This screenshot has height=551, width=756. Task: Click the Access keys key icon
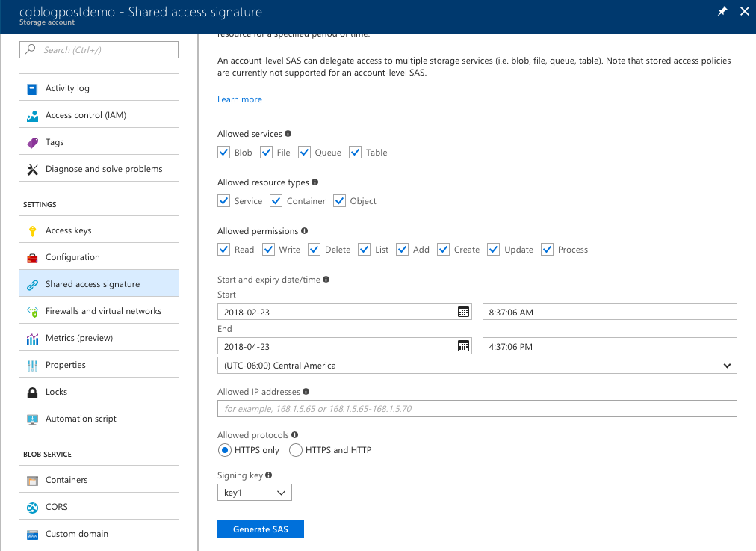[x=32, y=231]
